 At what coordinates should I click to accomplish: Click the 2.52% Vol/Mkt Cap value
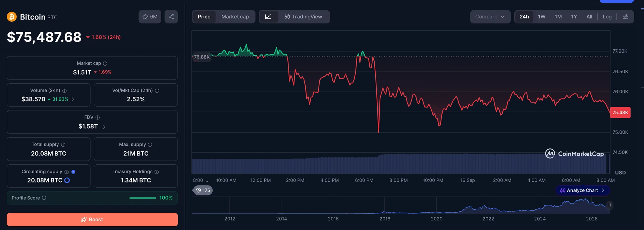click(x=136, y=99)
